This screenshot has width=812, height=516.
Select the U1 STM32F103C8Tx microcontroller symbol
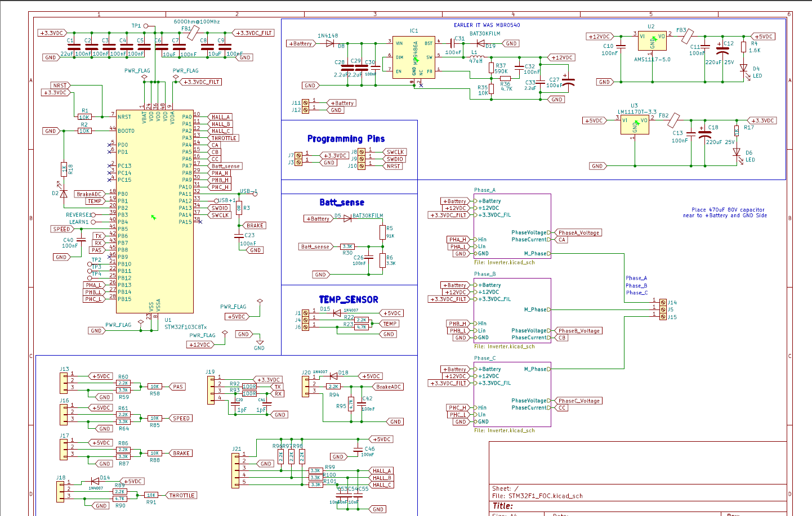[x=155, y=211]
